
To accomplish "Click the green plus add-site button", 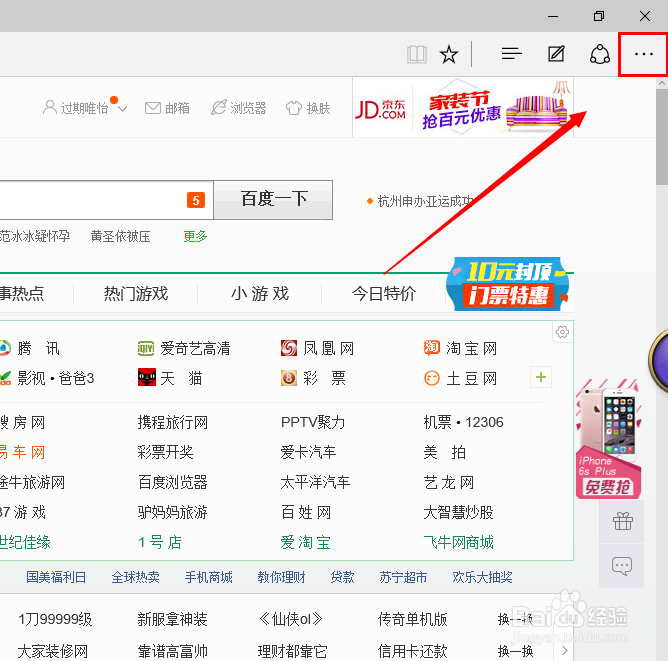I will point(541,377).
